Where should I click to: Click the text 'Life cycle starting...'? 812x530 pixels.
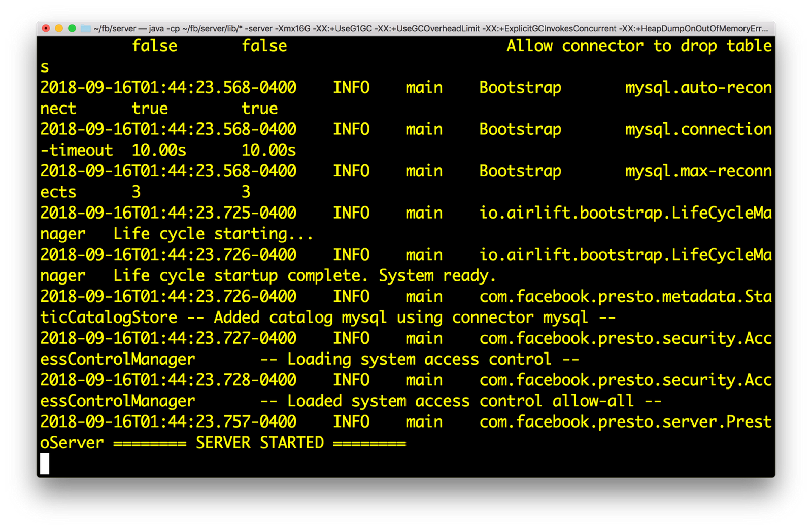(213, 234)
